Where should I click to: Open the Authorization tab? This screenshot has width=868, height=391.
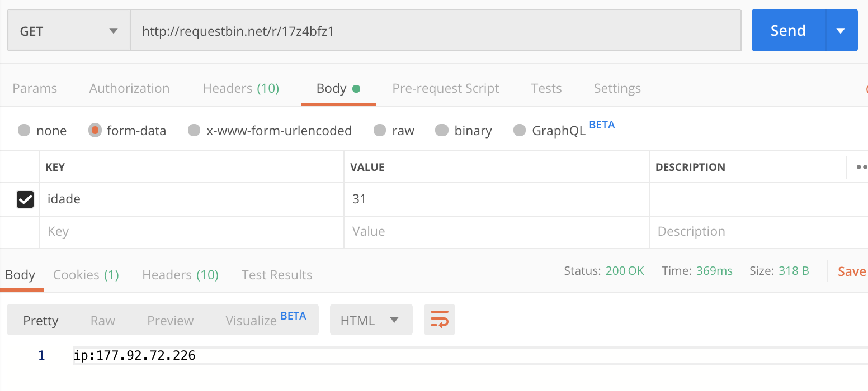[x=129, y=88]
